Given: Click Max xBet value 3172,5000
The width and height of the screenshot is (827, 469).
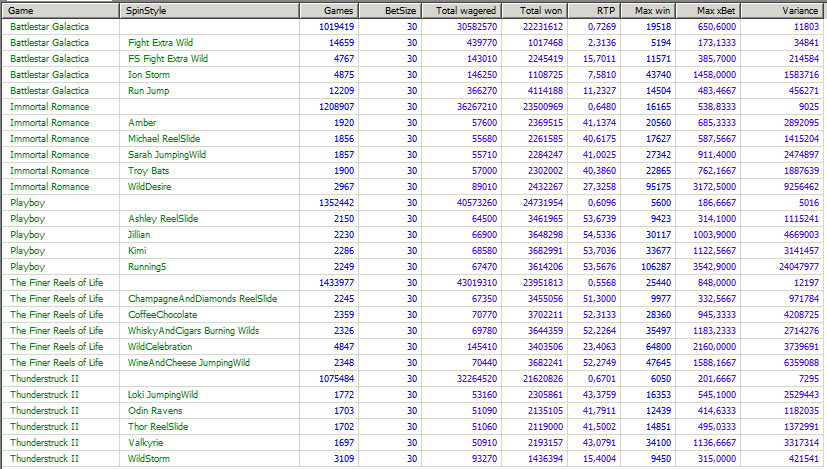Looking at the screenshot, I should (x=715, y=187).
